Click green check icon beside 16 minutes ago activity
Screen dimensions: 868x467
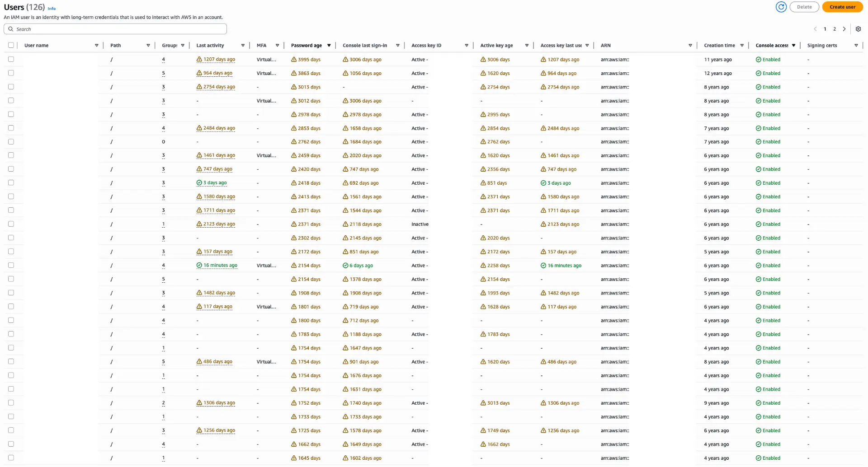point(199,266)
